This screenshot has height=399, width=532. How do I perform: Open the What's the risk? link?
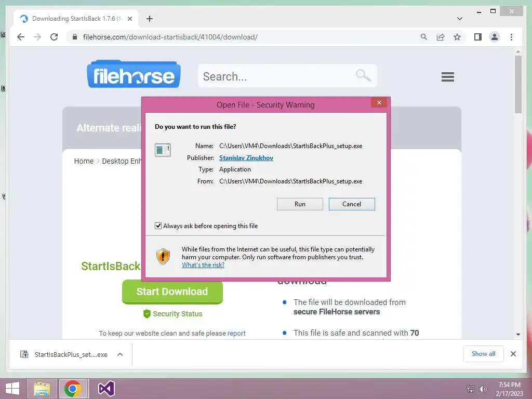tap(203, 265)
